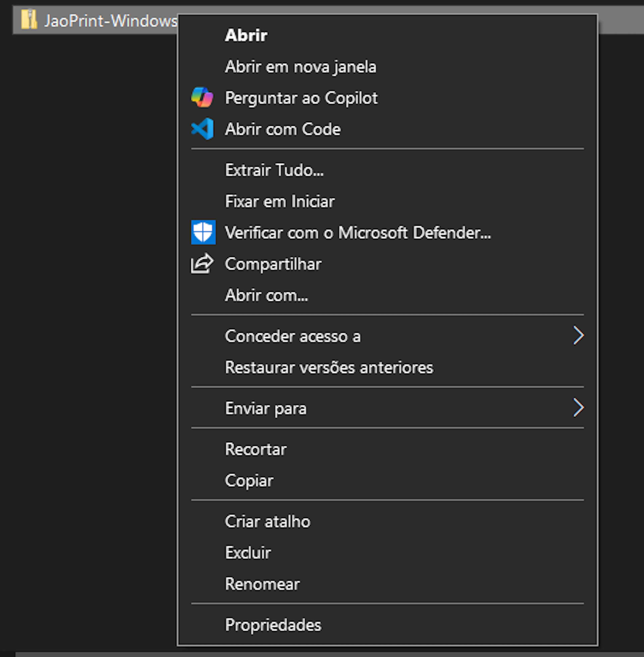Screen dimensions: 644x657
Task: Click the VS Code icon beside Abrir com Code
Action: (202, 129)
